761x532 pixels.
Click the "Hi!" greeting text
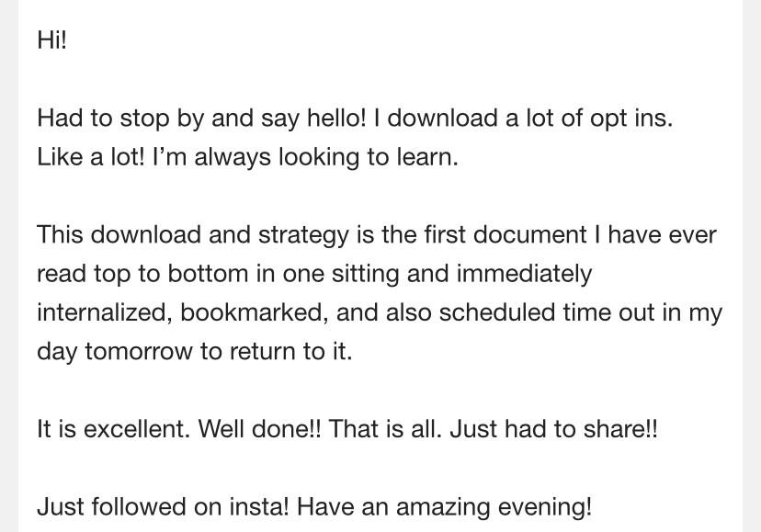(x=51, y=40)
